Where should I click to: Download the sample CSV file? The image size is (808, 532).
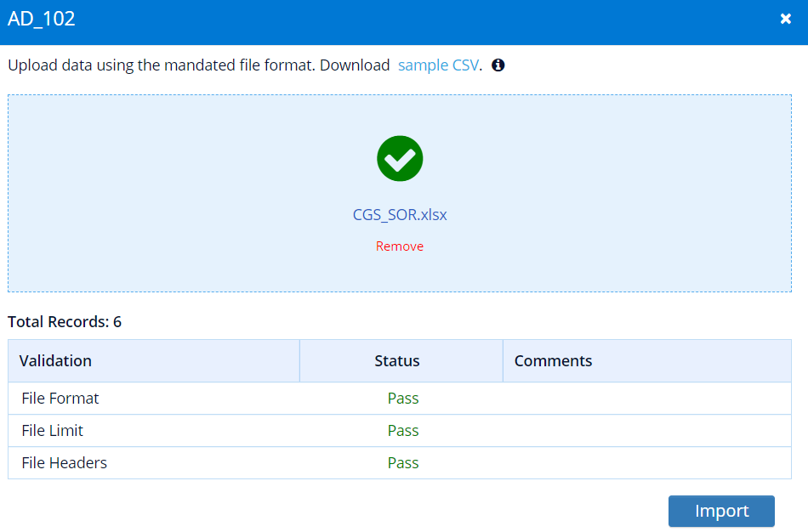439,65
